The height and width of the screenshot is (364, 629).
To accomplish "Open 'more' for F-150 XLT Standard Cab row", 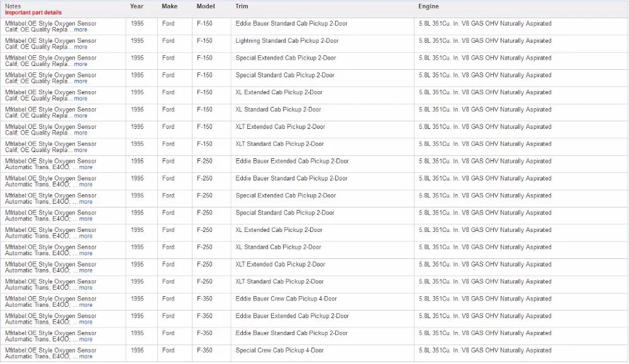I will click(81, 150).
